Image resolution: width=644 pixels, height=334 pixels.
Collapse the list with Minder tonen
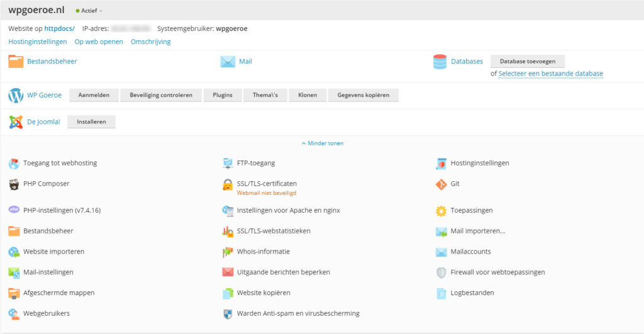(x=322, y=143)
